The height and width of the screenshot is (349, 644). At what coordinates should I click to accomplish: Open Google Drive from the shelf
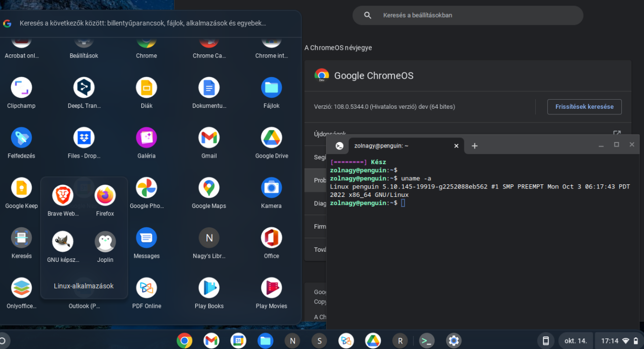(373, 341)
